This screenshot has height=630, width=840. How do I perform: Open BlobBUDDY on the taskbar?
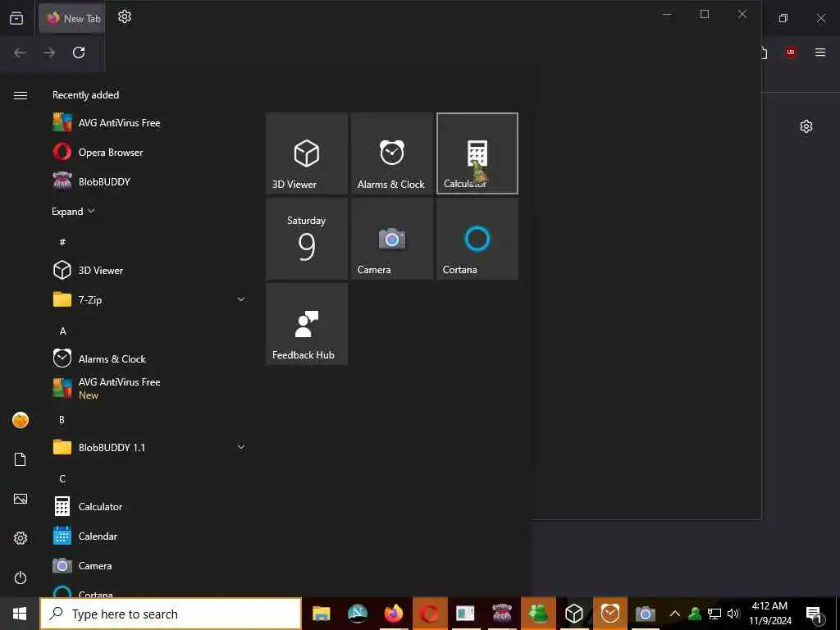coord(502,614)
